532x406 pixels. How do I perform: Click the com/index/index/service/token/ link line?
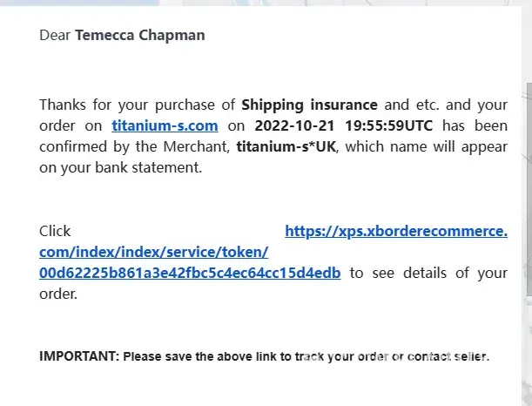pyautogui.click(x=153, y=253)
